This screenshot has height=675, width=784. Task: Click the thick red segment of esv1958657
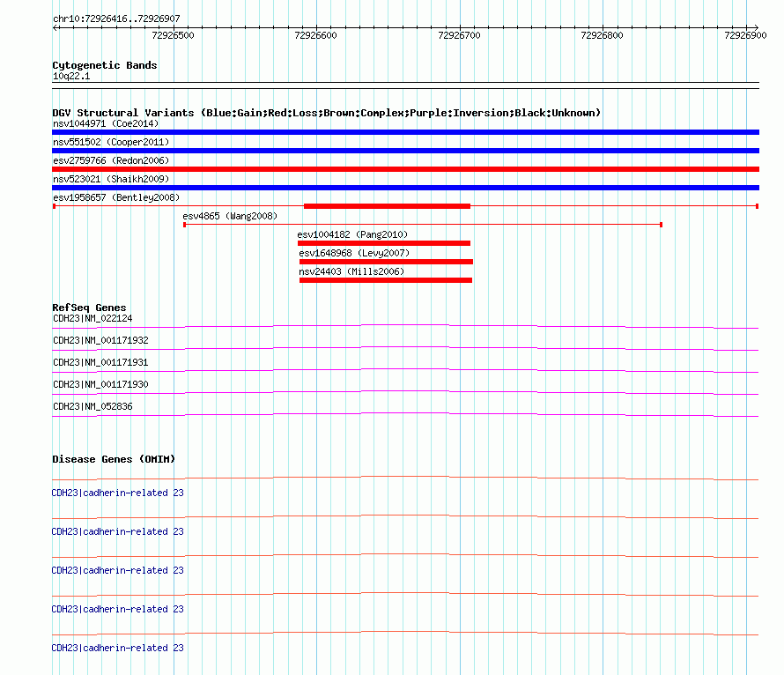pyautogui.click(x=387, y=206)
